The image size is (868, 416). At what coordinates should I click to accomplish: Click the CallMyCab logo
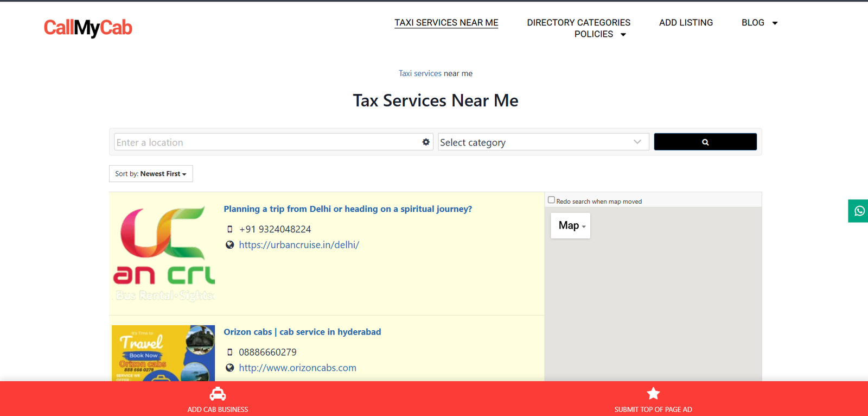coord(88,28)
